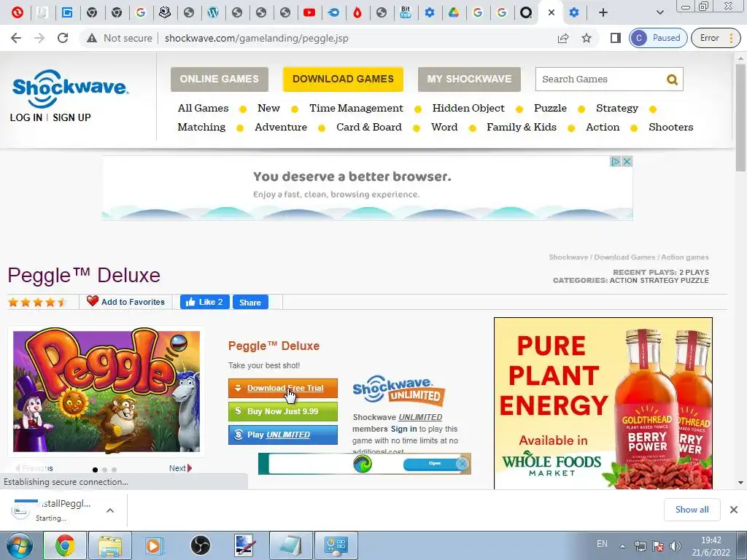Open the MY SHOCKWAVE tab
The height and width of the screenshot is (560, 747).
click(x=469, y=79)
